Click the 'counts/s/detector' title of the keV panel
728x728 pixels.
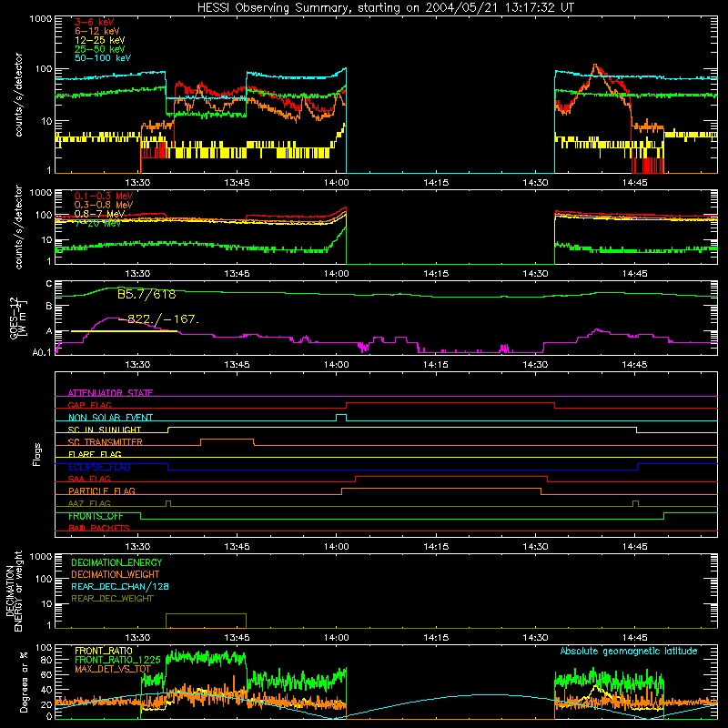coord(18,95)
